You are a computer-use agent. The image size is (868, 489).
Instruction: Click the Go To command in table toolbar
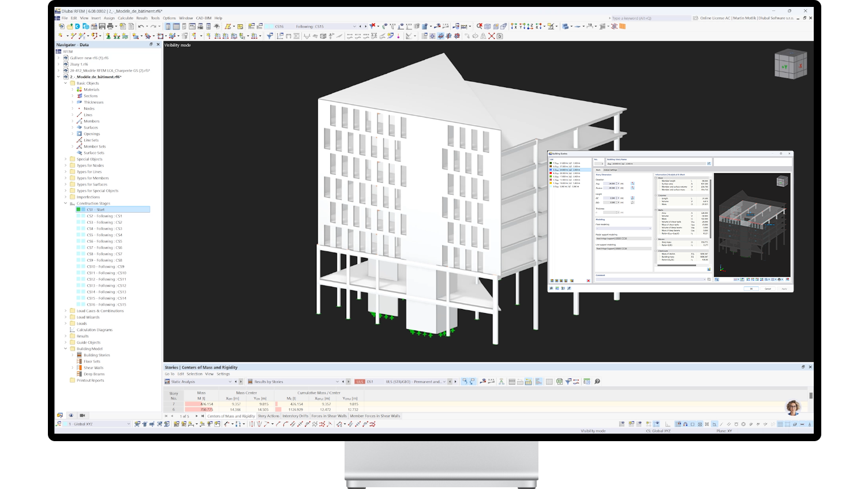pos(169,374)
